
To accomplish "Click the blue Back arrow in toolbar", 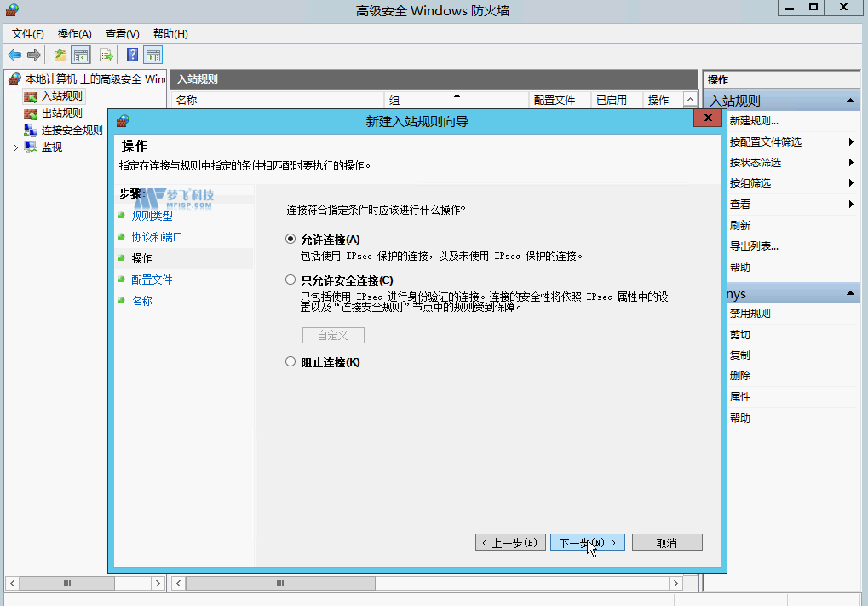I will pyautogui.click(x=14, y=55).
